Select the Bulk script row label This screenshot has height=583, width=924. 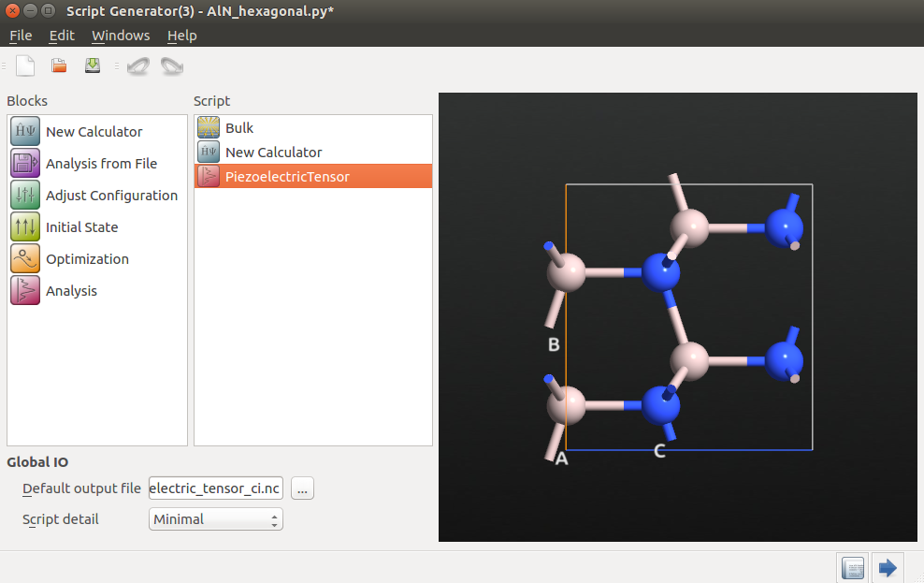(x=239, y=128)
